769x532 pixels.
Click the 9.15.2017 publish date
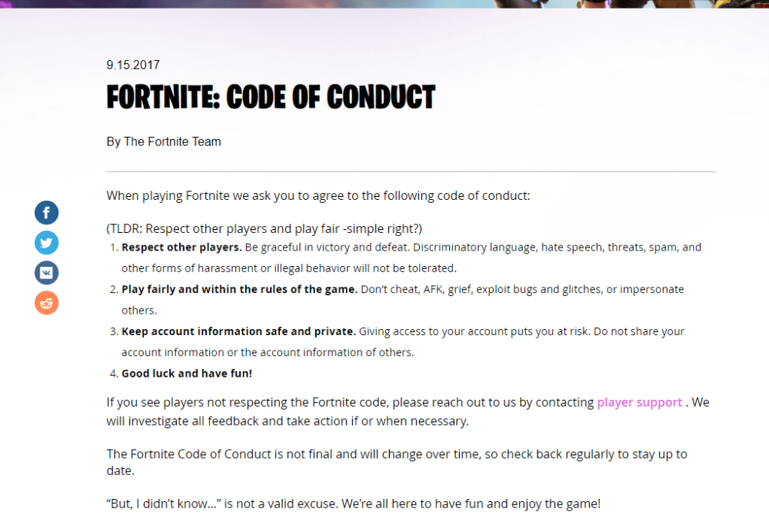coord(132,65)
